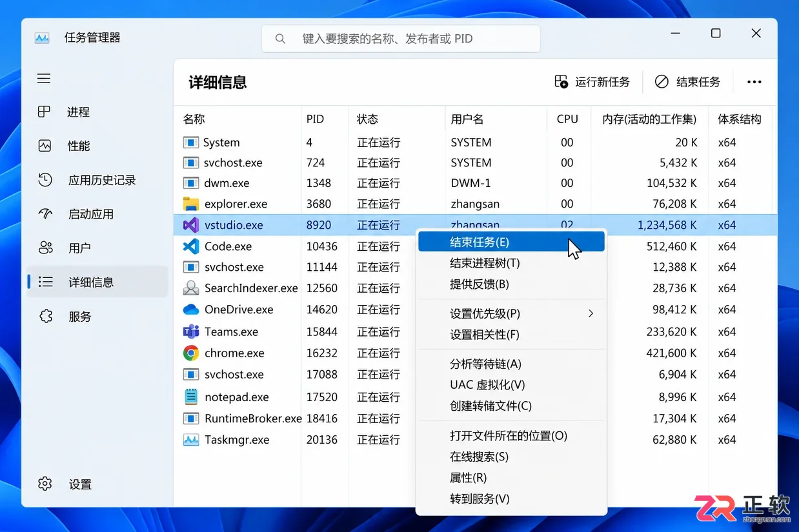Click the OneDrive.exe cloud icon
This screenshot has height=532, width=799.
coord(191,310)
